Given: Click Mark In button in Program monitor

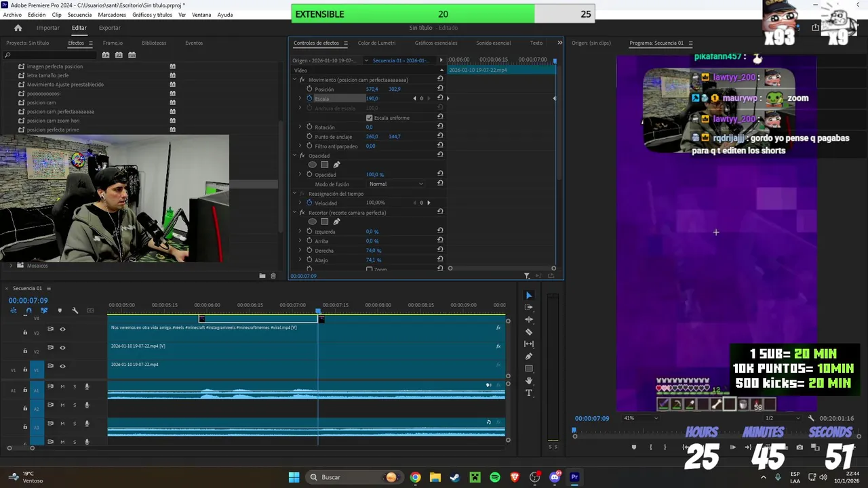Looking at the screenshot, I should pyautogui.click(x=650, y=447).
